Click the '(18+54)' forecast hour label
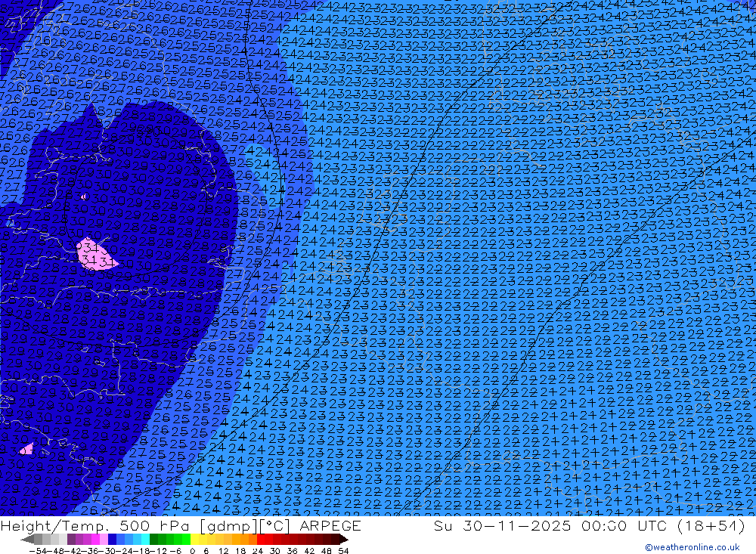The width and height of the screenshot is (756, 554). (x=711, y=525)
